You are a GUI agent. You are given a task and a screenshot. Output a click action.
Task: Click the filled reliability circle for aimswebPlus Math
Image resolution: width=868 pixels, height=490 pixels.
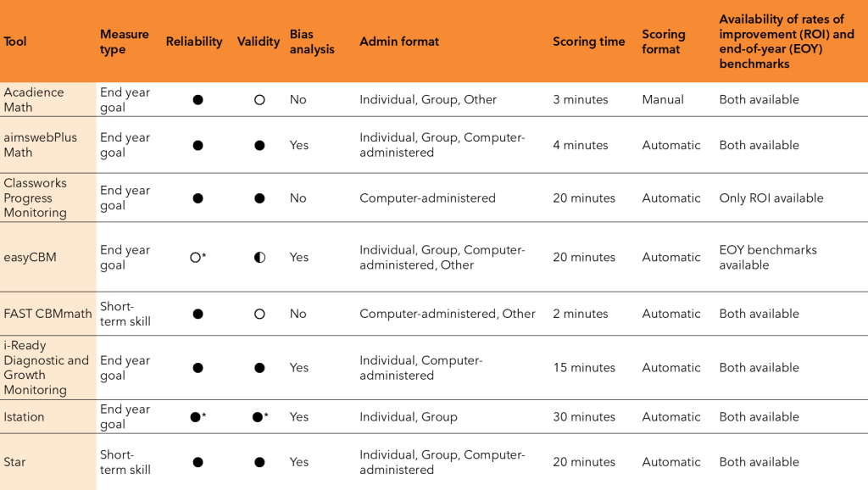click(198, 146)
